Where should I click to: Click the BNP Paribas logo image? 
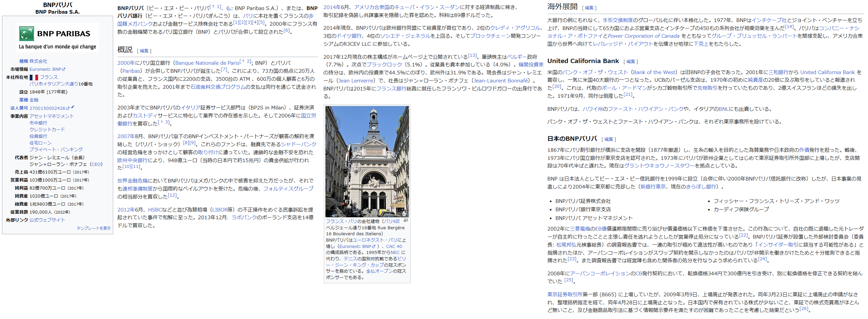tap(57, 37)
